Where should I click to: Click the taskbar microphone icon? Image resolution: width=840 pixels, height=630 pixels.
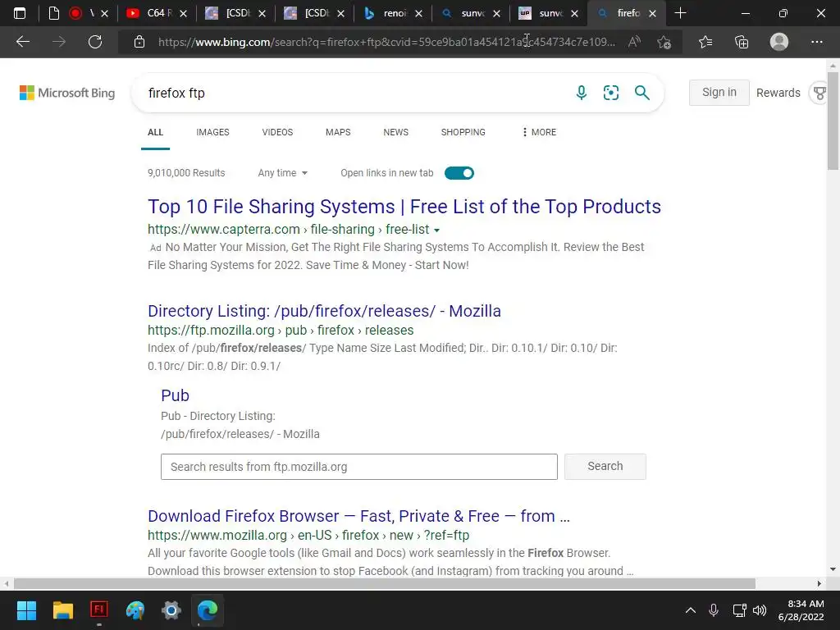pyautogui.click(x=714, y=610)
